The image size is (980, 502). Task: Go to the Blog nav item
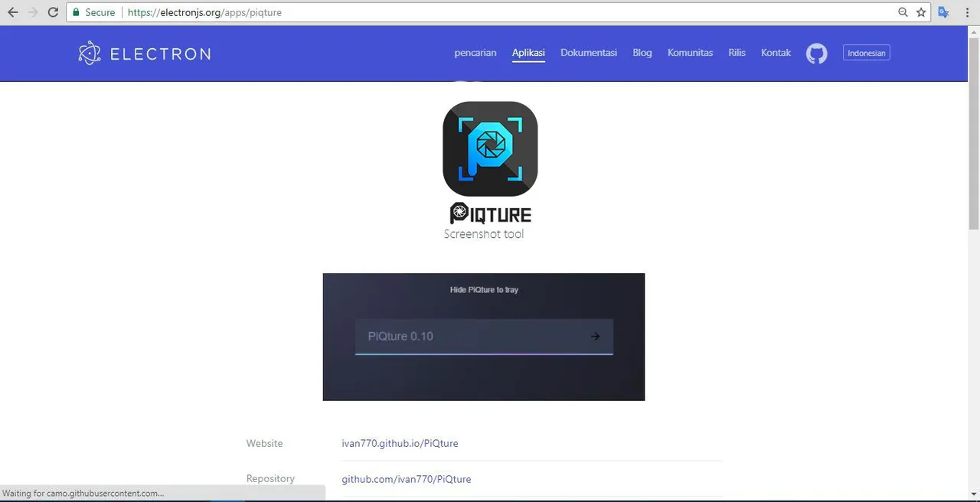642,53
